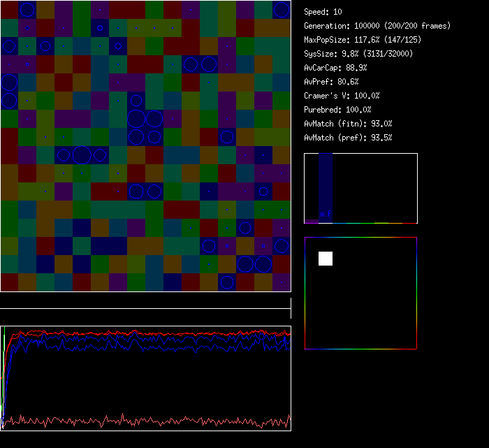Click the blue 'm f' label in the histogram
This screenshot has width=489, height=448.
click(326, 214)
